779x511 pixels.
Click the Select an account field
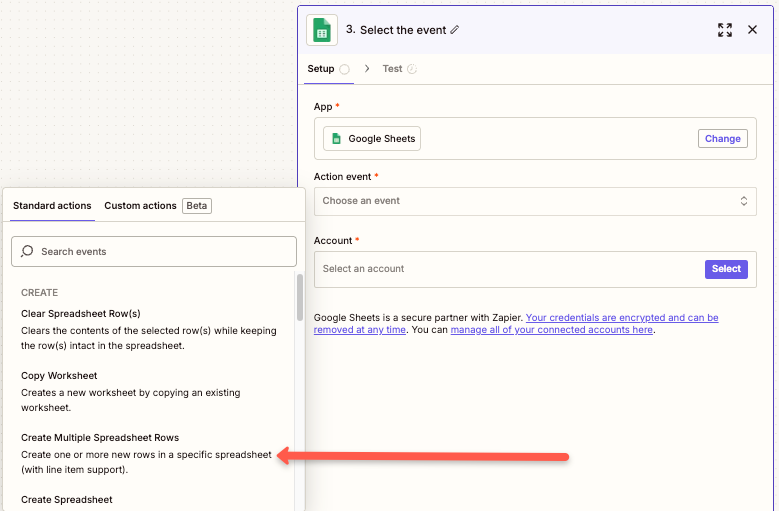(535, 269)
